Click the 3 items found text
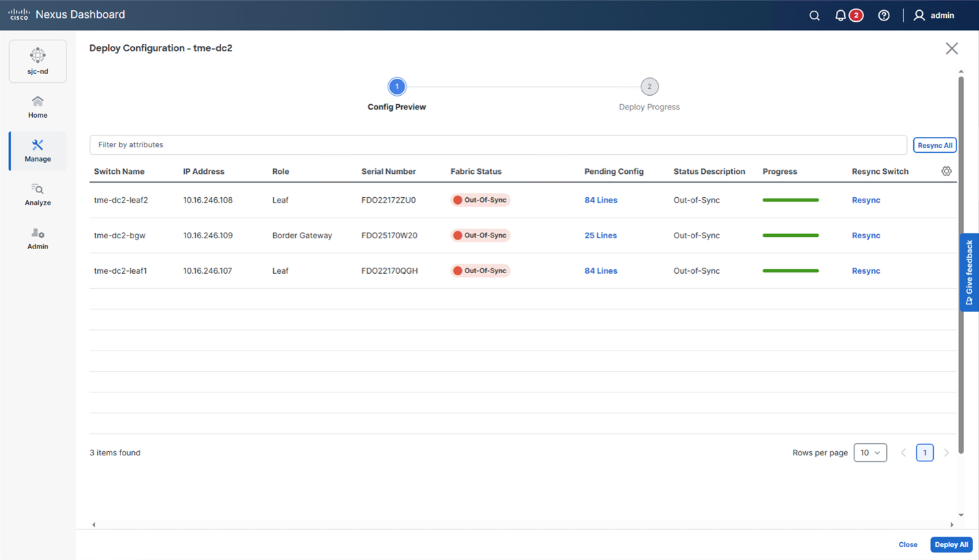Viewport: 979px width, 560px height. tap(115, 453)
